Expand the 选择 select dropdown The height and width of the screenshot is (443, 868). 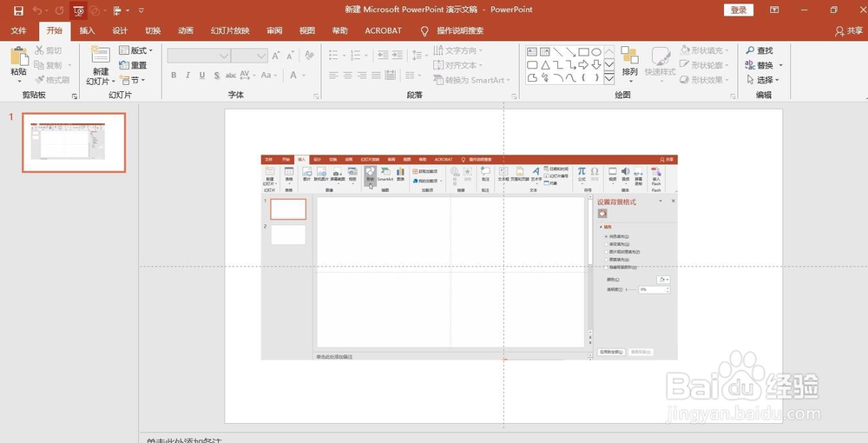point(763,80)
